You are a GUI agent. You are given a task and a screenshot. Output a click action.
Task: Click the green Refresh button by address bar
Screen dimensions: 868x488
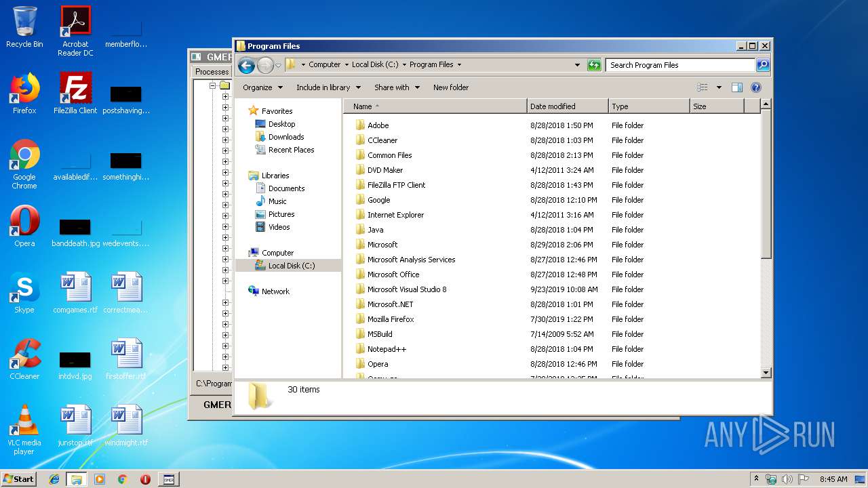[x=594, y=65]
